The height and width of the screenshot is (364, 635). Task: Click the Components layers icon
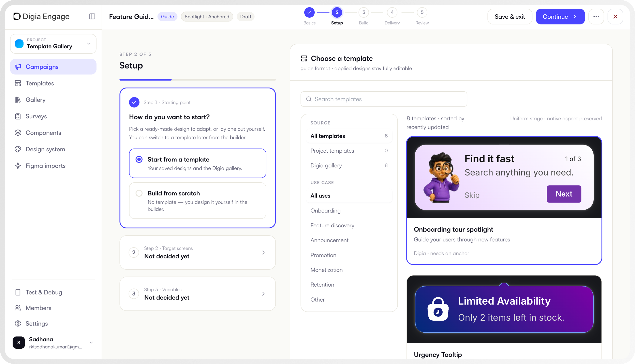pyautogui.click(x=18, y=133)
